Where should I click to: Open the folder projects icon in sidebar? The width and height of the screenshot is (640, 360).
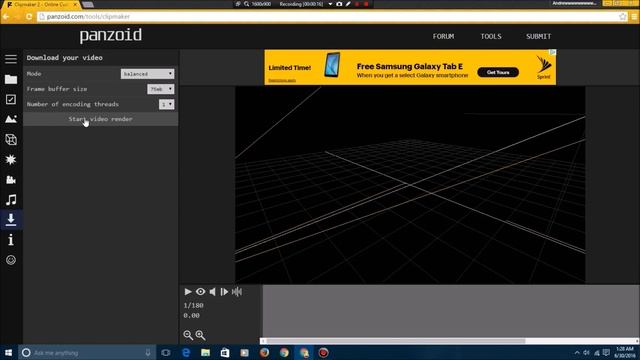(x=11, y=79)
